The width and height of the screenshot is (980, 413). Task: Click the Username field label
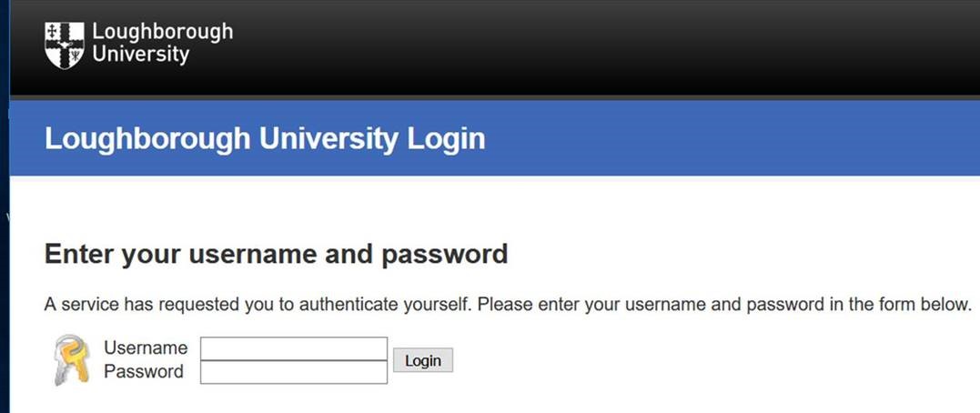[x=146, y=348]
